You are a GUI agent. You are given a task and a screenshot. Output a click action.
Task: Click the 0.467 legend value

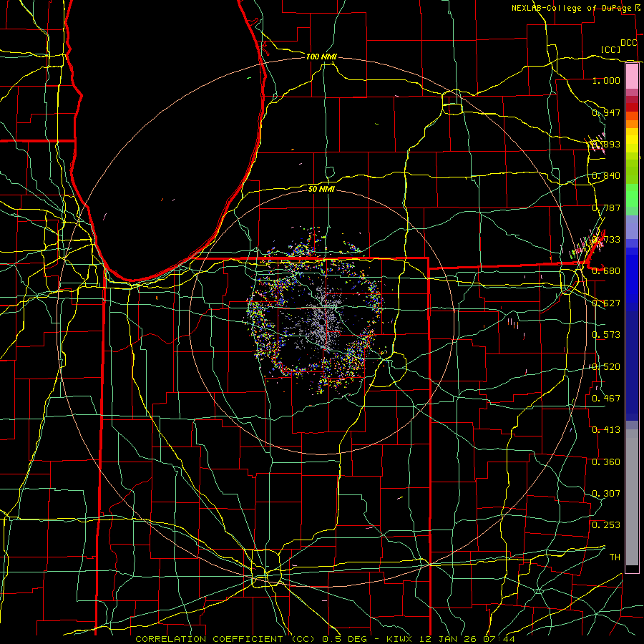click(x=606, y=399)
